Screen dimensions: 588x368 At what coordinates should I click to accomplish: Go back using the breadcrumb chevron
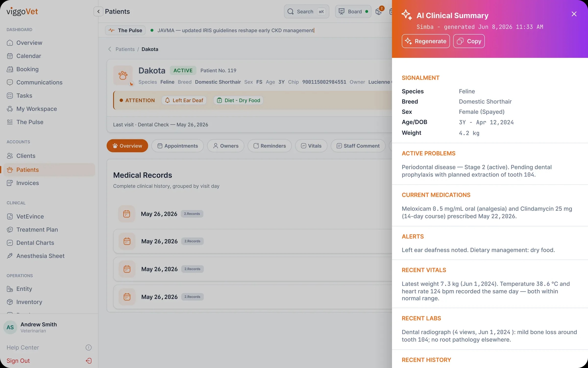[110, 49]
